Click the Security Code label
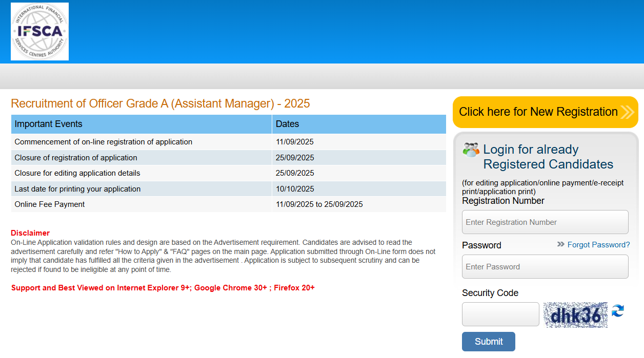644x358 pixels. [490, 293]
